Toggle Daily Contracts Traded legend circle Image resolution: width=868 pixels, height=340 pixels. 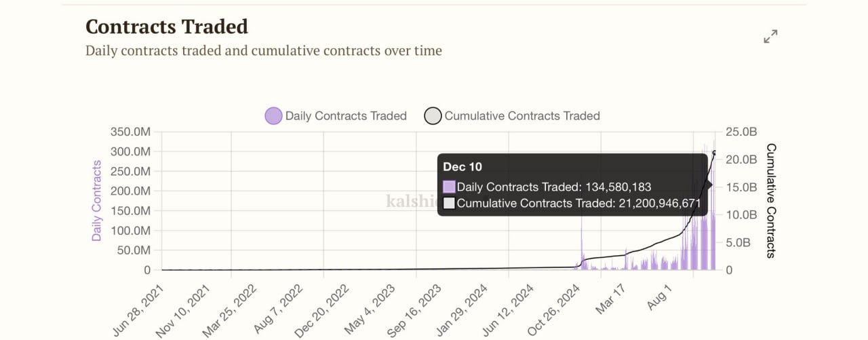tap(273, 116)
